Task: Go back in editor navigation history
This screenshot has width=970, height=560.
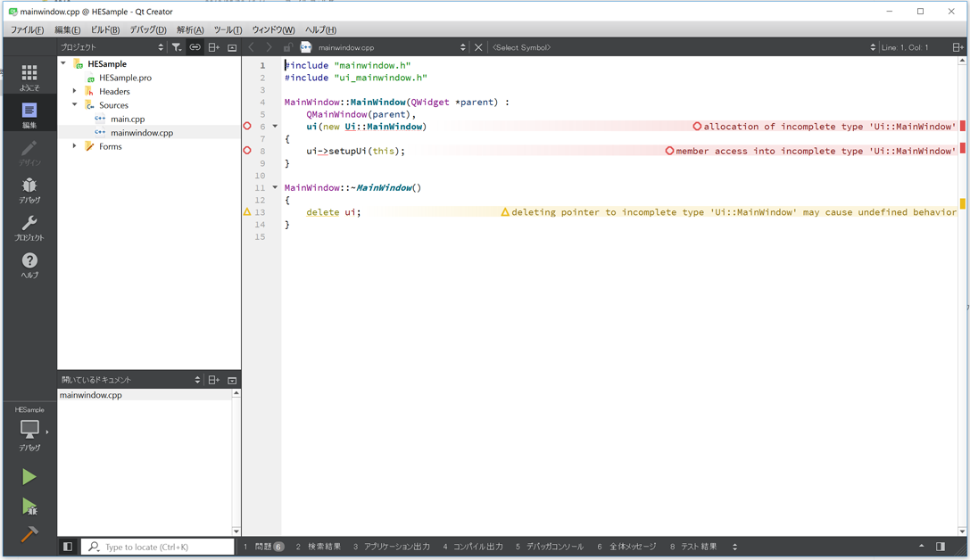Action: coord(251,47)
